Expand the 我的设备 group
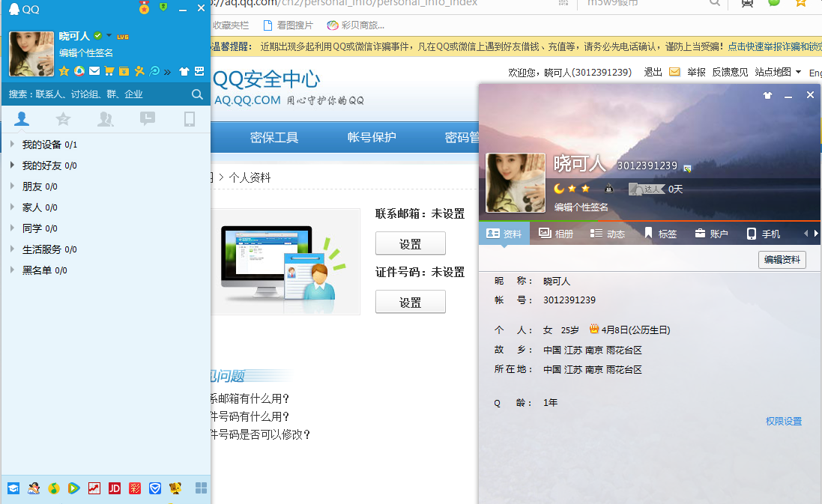Viewport: 822px width, 504px height. click(12, 144)
